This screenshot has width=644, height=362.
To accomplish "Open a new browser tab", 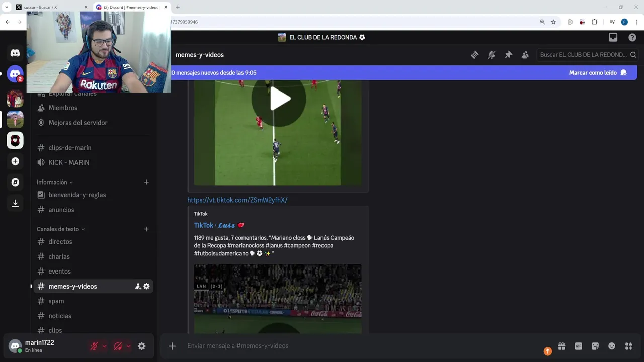I will 178,7.
